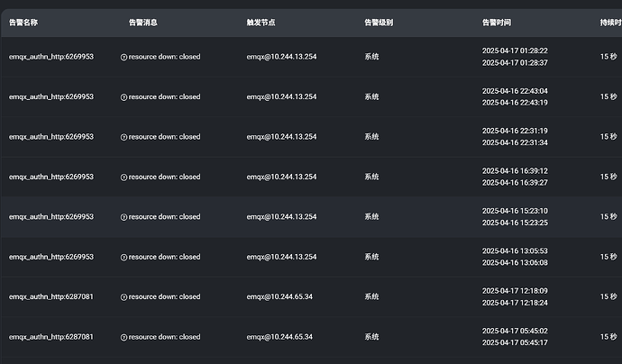
Task: Select alarm name emqx_authn_http:6269953 in the 13:05:53 row
Action: pyautogui.click(x=51, y=257)
